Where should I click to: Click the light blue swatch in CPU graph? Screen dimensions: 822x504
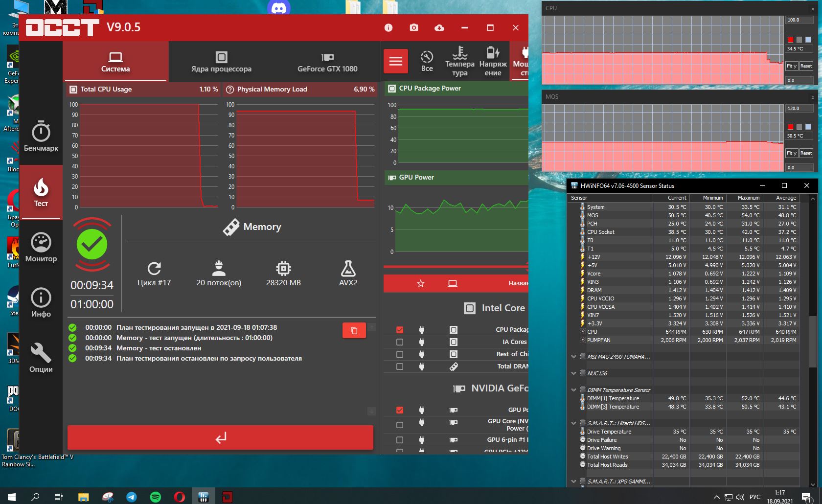tap(808, 40)
